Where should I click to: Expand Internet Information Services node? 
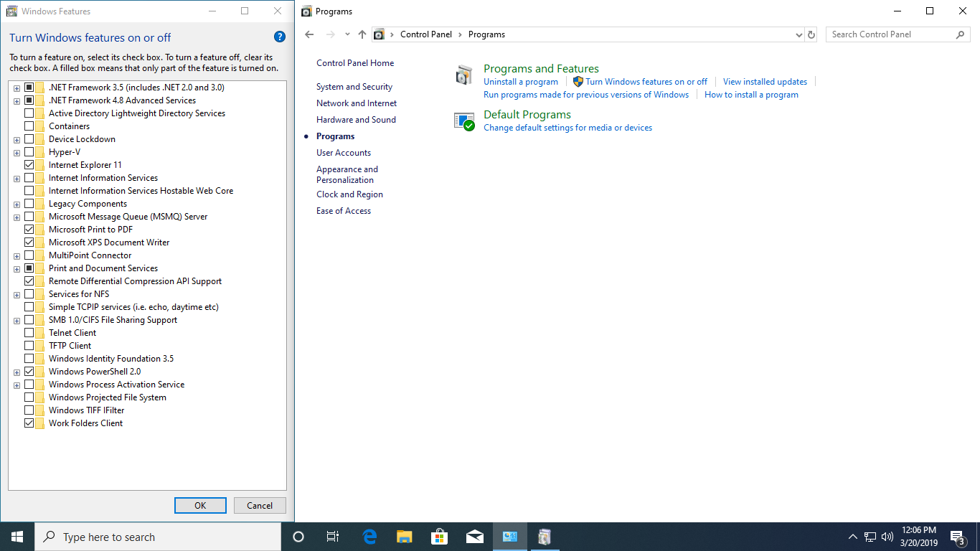point(17,178)
